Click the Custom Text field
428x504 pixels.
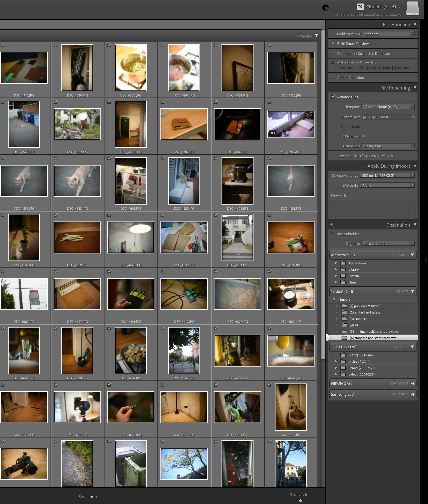point(386,117)
